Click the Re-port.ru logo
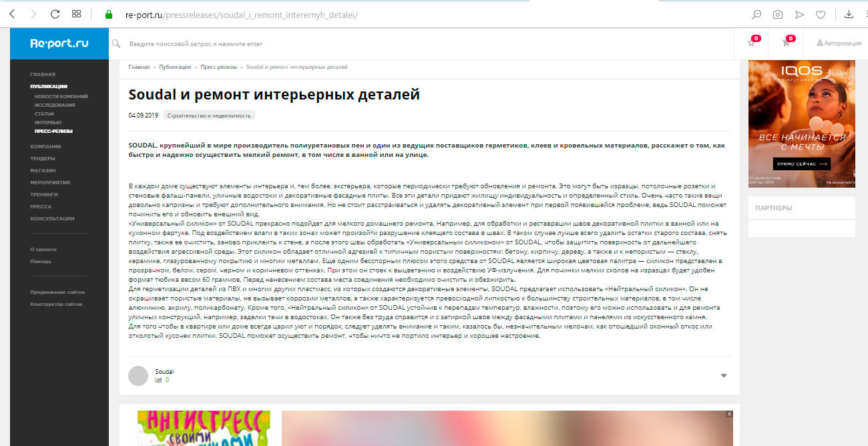Screen dimensions: 868x446 tap(59, 43)
